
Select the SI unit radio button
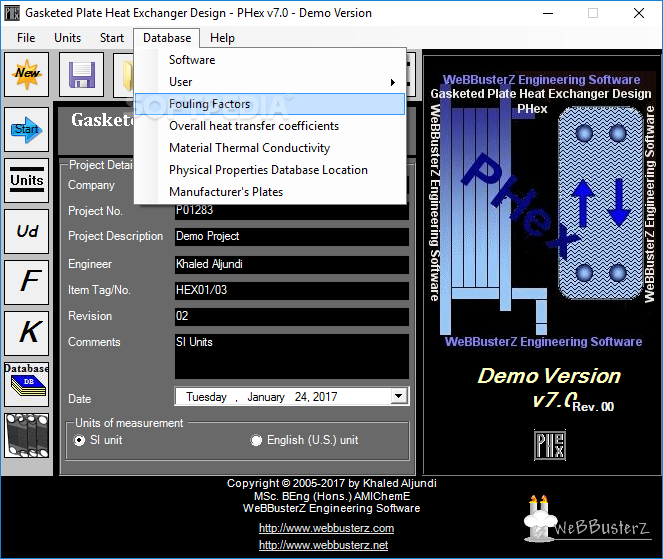pos(79,440)
